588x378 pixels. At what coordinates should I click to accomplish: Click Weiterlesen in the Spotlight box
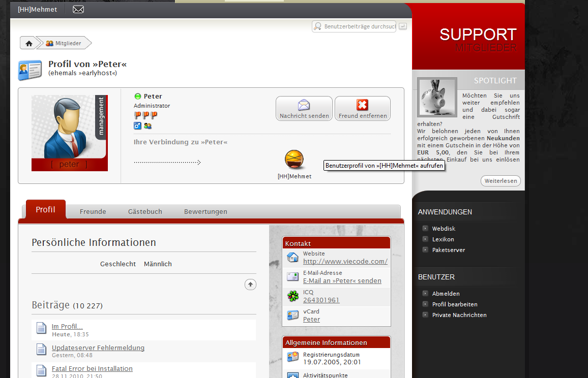(x=500, y=181)
